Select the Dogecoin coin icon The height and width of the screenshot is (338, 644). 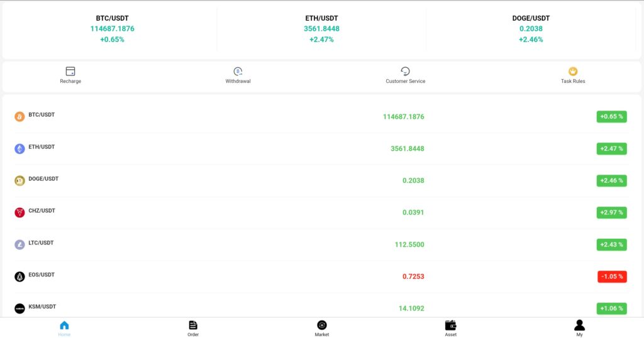coord(19,181)
